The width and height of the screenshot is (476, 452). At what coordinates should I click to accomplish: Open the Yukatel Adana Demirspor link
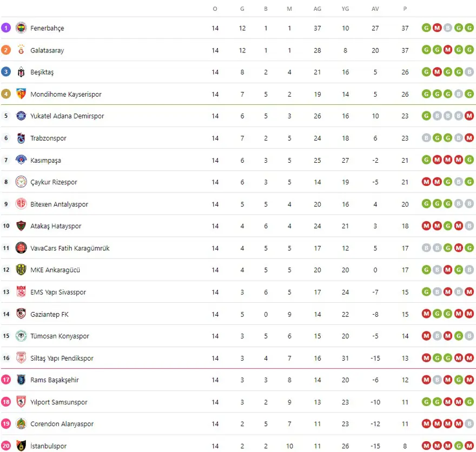(67, 116)
